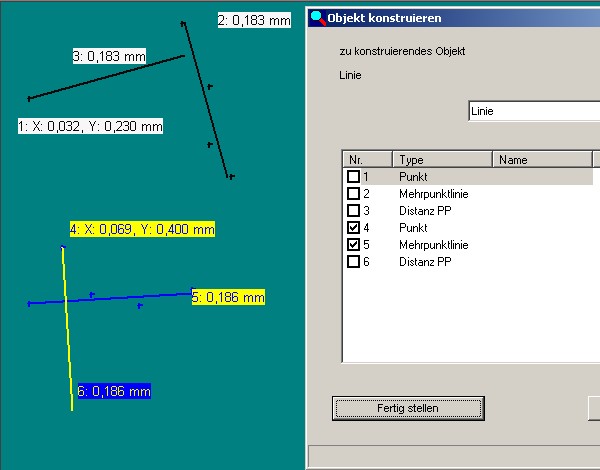Image resolution: width=600 pixels, height=470 pixels.
Task: Select the 'Punkt' text in row 1
Action: tap(413, 176)
